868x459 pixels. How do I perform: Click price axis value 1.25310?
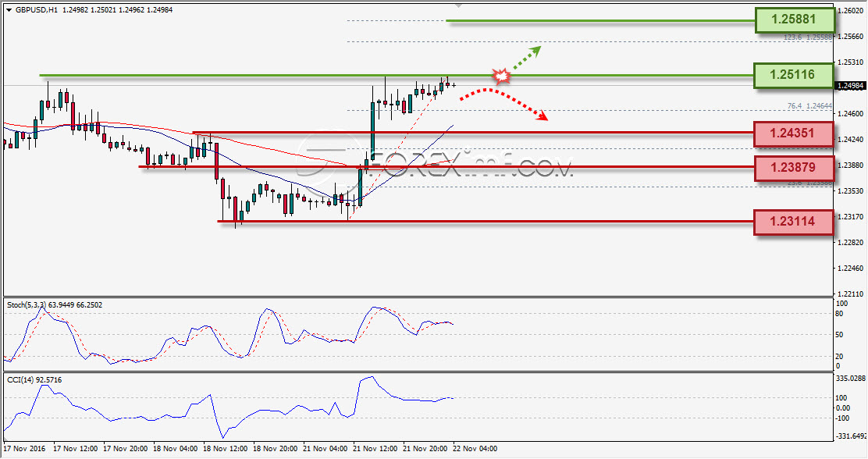[x=852, y=62]
